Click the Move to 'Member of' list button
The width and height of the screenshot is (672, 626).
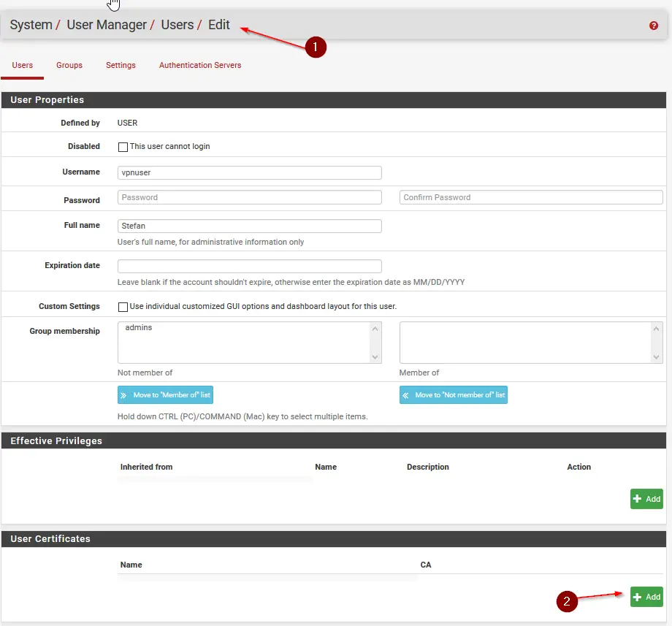click(x=165, y=395)
